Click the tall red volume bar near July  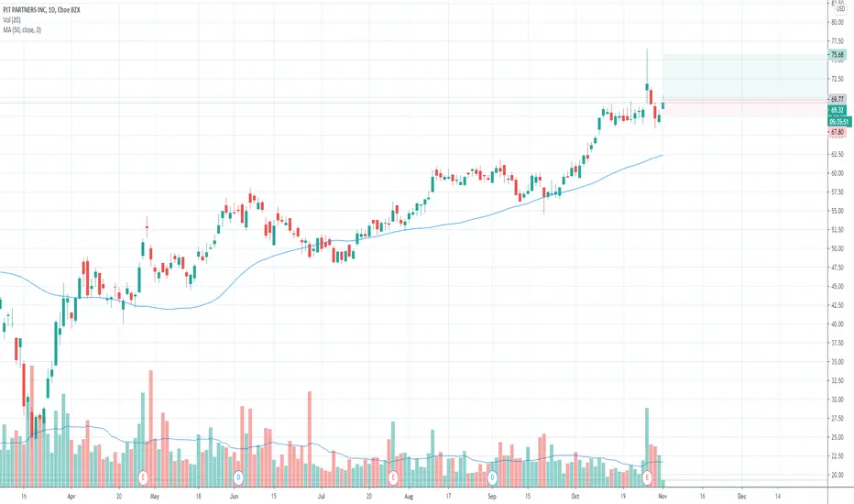[310, 439]
